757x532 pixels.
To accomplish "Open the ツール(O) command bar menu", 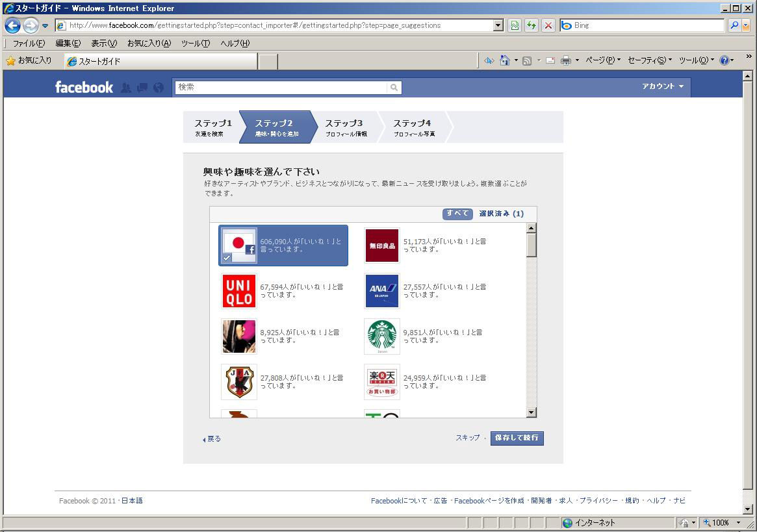I will (x=697, y=60).
